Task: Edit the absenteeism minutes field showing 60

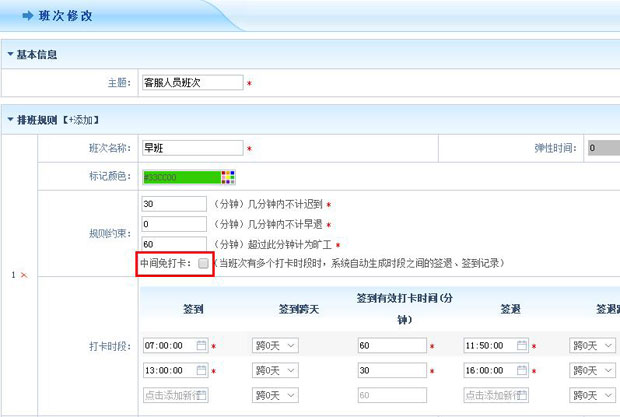Action: (174, 244)
